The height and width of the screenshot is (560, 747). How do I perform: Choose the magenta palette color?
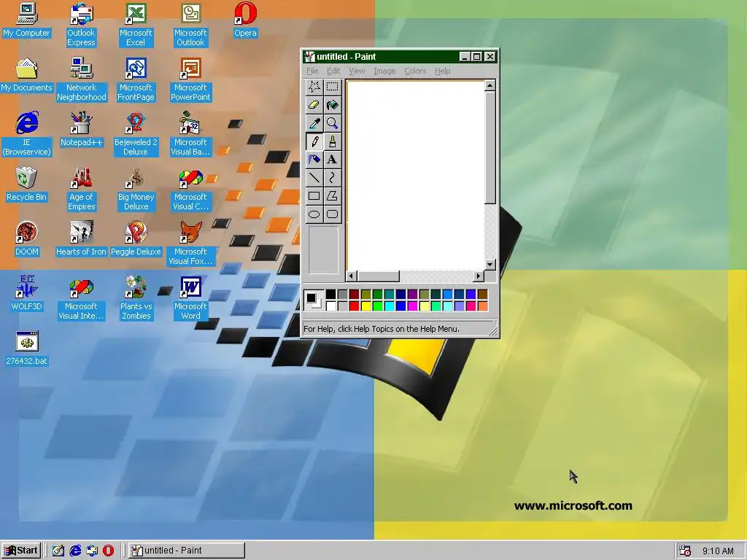click(x=413, y=306)
